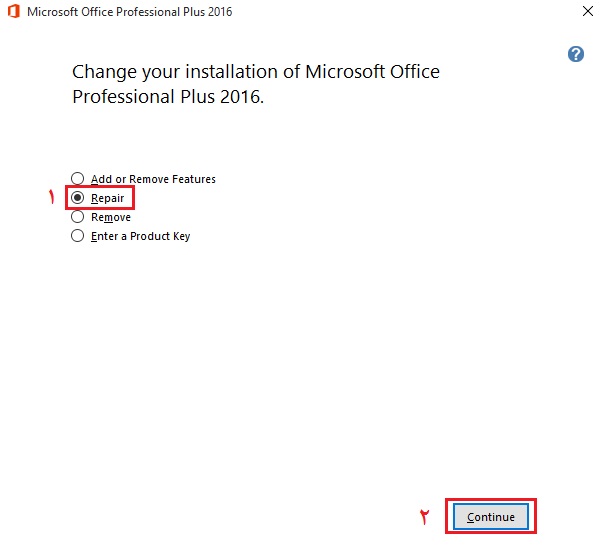Pick the Enter a Product Key radio button

pyautogui.click(x=78, y=236)
